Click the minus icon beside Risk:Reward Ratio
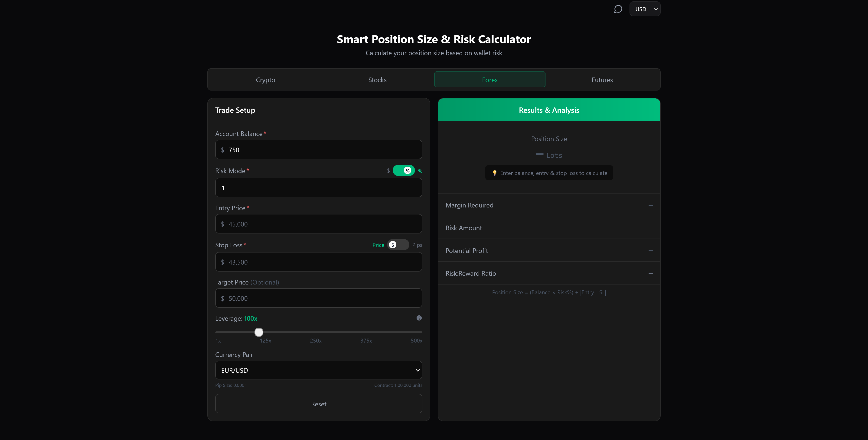 point(650,273)
